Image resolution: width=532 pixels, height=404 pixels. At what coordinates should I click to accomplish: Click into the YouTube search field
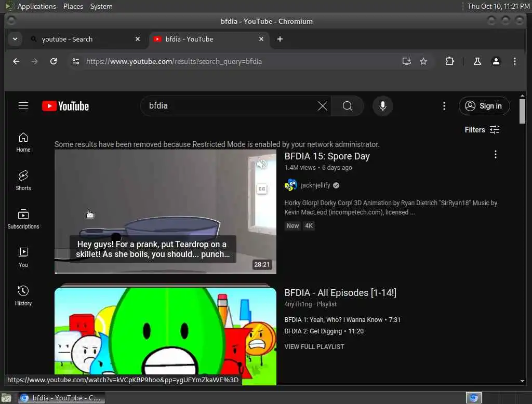pyautogui.click(x=231, y=106)
